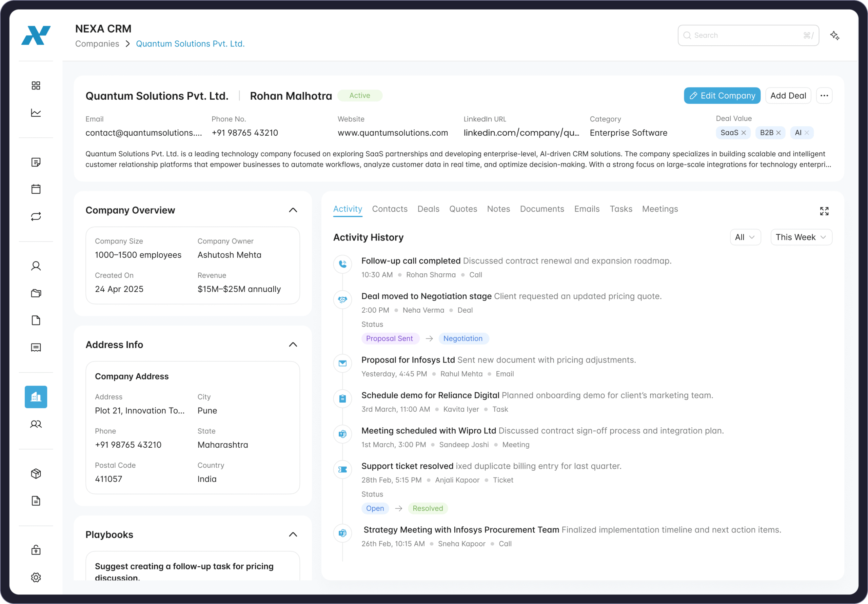Click the AI sparkle icon near search
Screen dimensions: 868x604
835,36
